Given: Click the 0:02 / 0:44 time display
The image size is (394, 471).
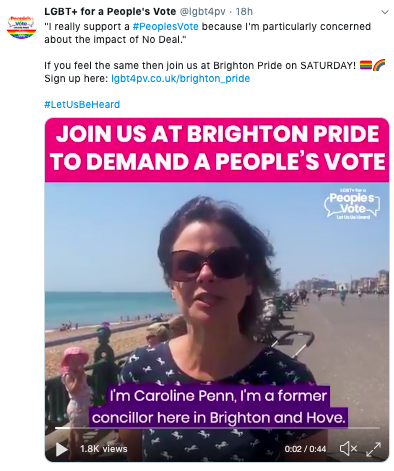Looking at the screenshot, I should (x=305, y=449).
